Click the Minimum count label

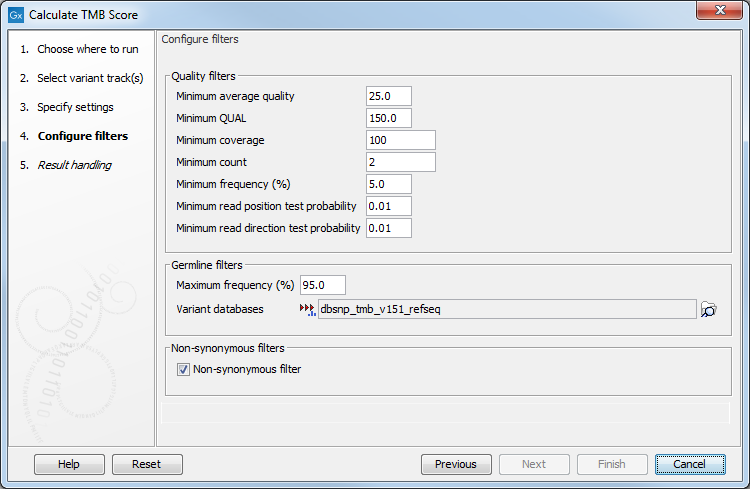211,162
